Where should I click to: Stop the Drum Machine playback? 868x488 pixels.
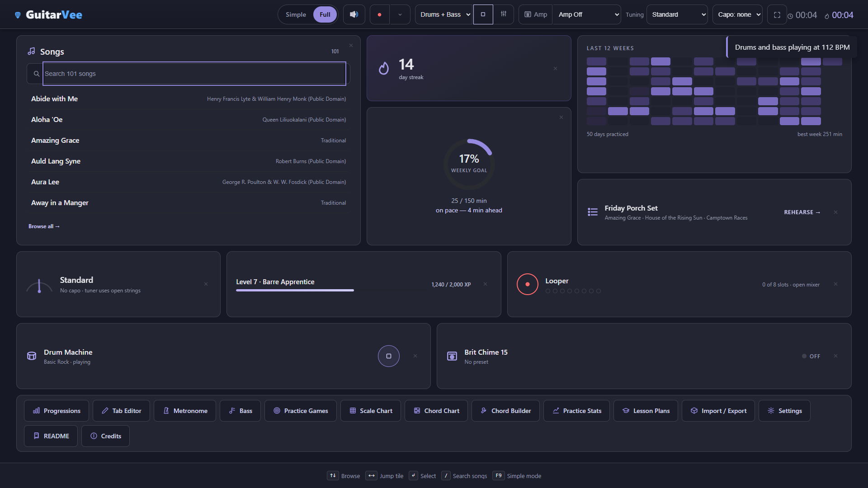click(x=388, y=356)
